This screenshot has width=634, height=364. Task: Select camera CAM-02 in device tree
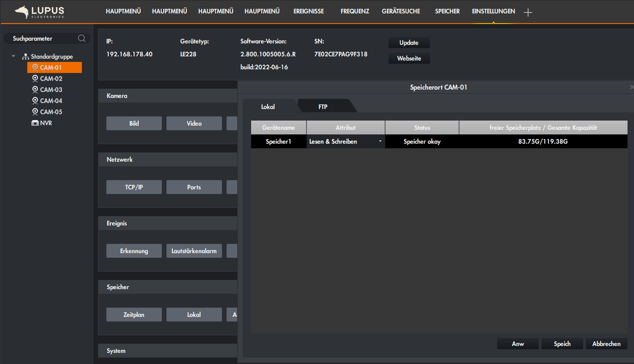[x=51, y=79]
